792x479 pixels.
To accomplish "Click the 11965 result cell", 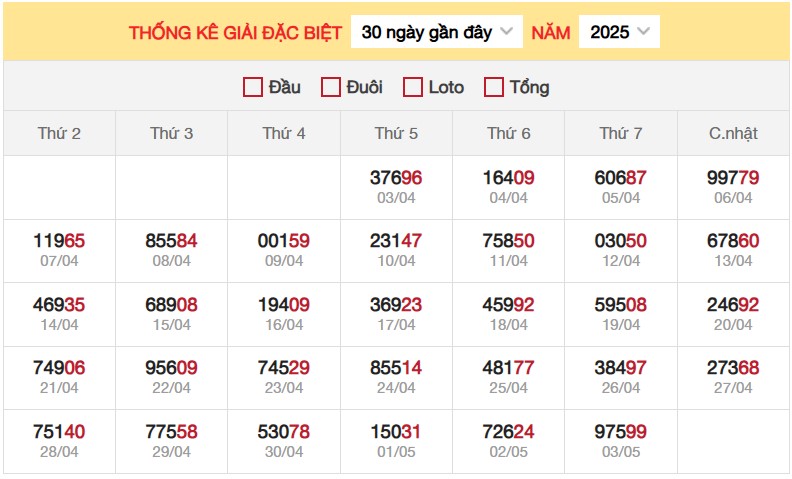I will (59, 250).
